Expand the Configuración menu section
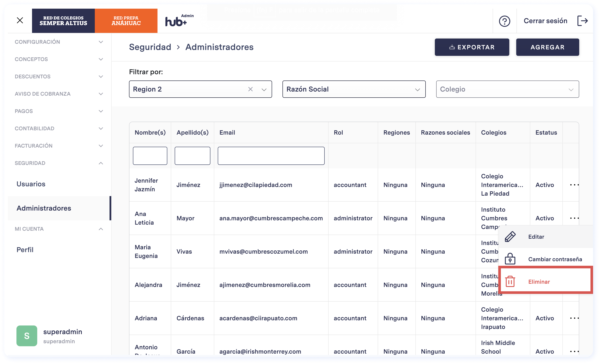The height and width of the screenshot is (364, 600). [59, 42]
